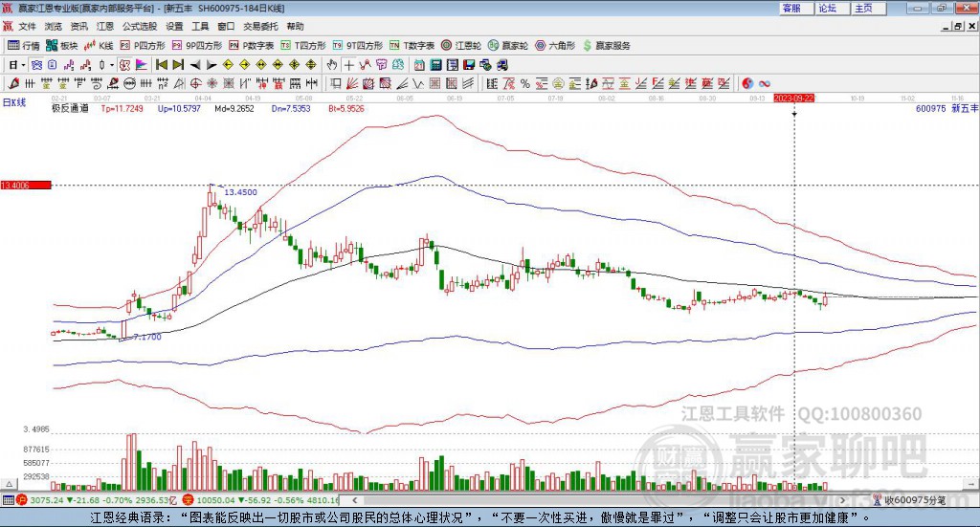The height and width of the screenshot is (527, 980).
Task: Open the 交易委托 menu
Action: (x=260, y=26)
